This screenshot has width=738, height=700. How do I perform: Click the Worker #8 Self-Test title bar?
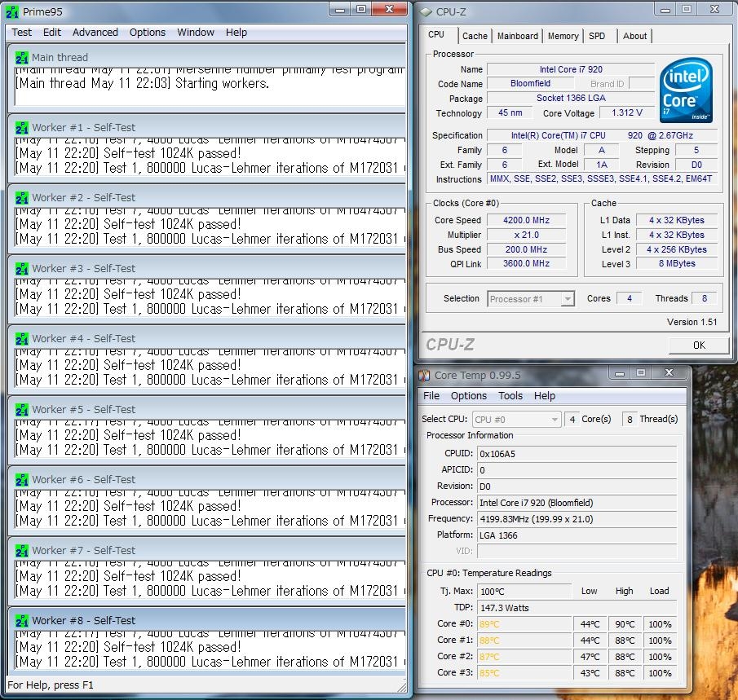point(204,620)
